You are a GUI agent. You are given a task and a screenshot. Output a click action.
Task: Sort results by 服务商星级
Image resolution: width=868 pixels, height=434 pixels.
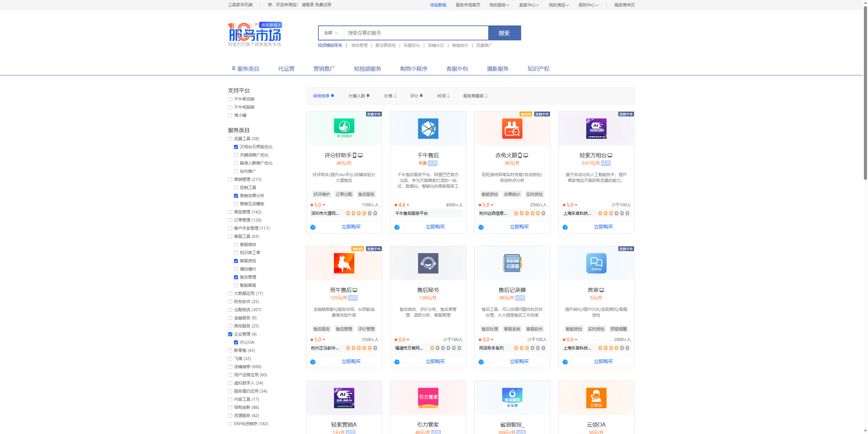tap(475, 96)
